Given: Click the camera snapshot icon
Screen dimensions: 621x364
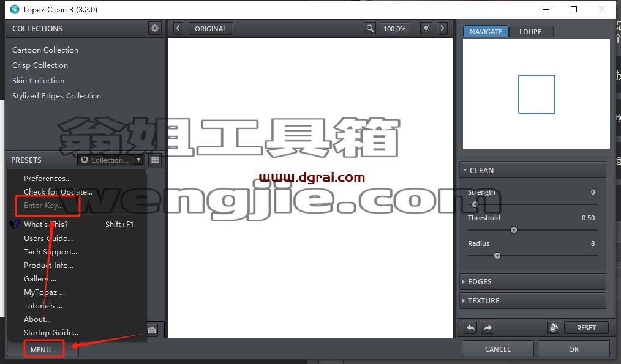Looking at the screenshot, I should pyautogui.click(x=152, y=330).
